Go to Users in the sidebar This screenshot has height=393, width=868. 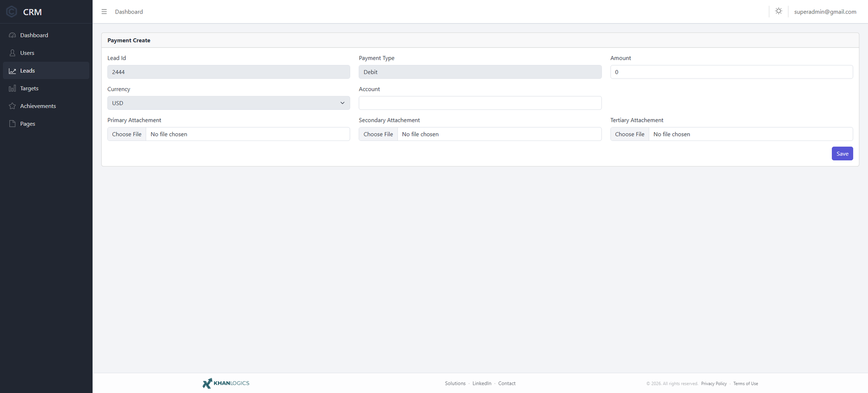(46, 53)
